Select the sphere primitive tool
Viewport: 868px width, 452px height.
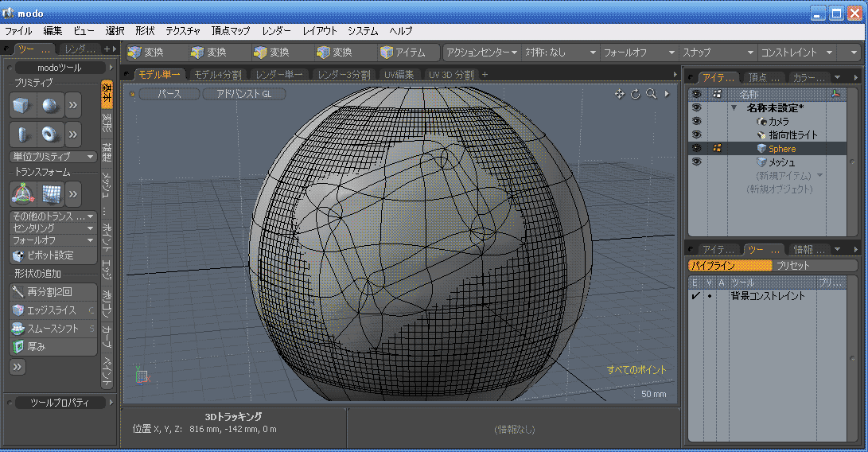click(49, 105)
